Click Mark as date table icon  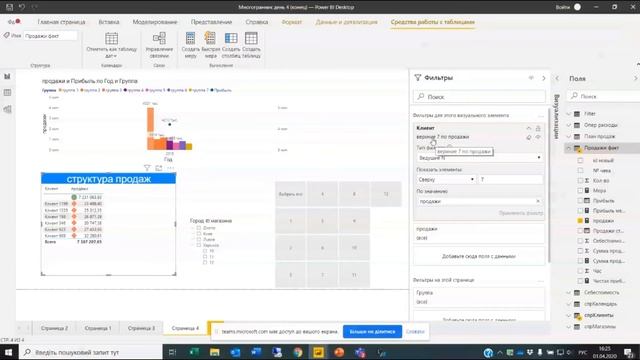(111, 38)
